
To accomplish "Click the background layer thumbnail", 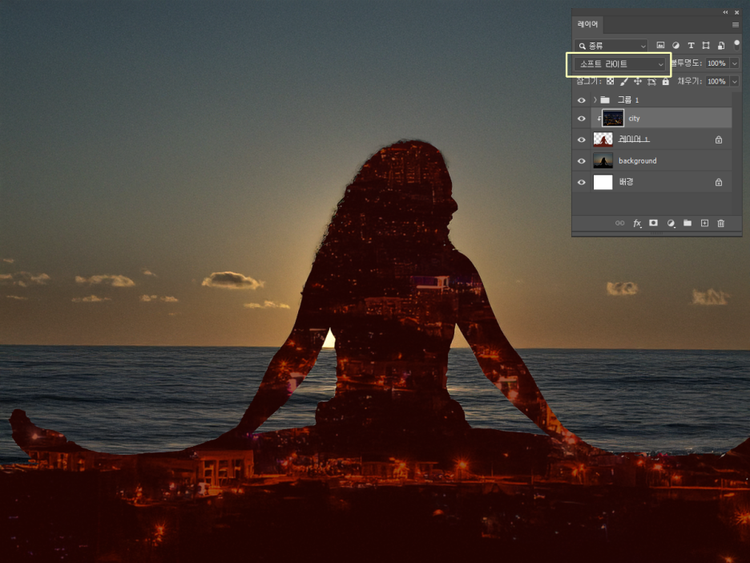I will click(603, 161).
